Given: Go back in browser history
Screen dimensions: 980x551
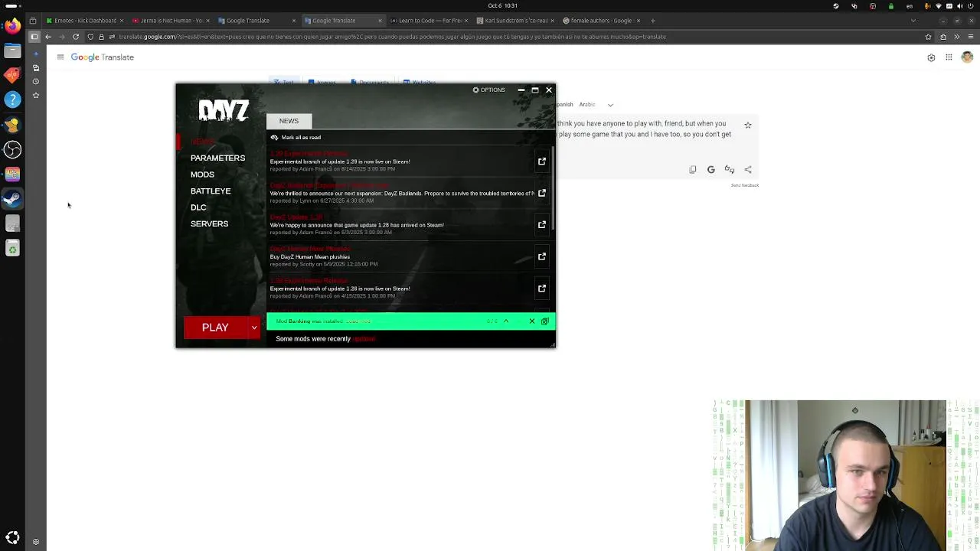Looking at the screenshot, I should coord(48,37).
